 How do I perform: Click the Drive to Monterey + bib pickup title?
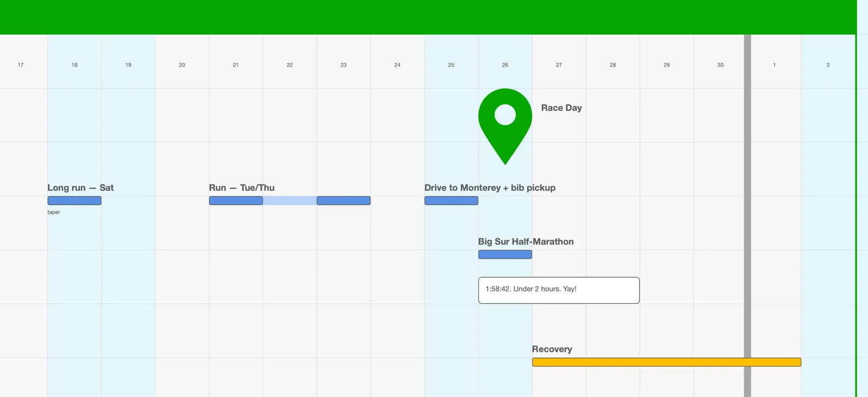(x=490, y=188)
